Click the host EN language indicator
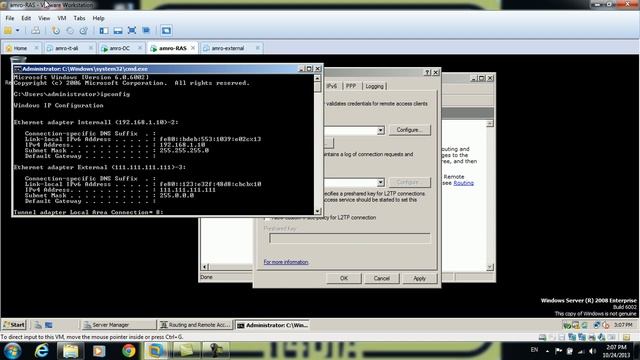This screenshot has height=360, width=640. coord(534,350)
